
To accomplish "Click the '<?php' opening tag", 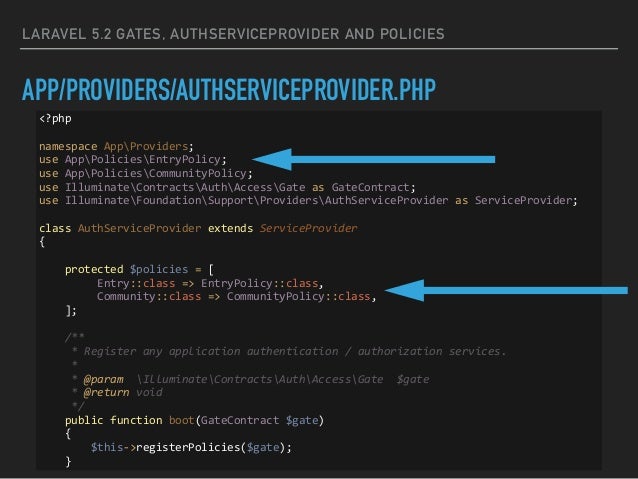I will 55,118.
